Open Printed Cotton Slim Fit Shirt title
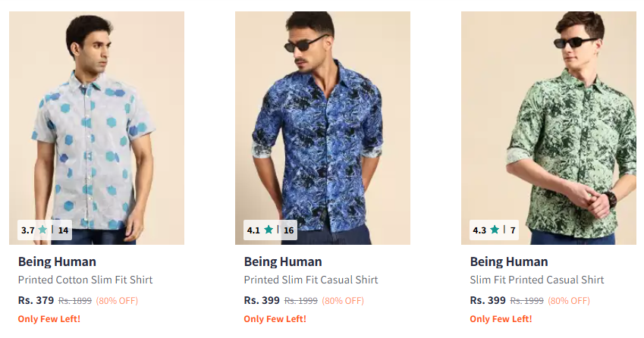Viewport: 644px width, 338px height. [85, 280]
